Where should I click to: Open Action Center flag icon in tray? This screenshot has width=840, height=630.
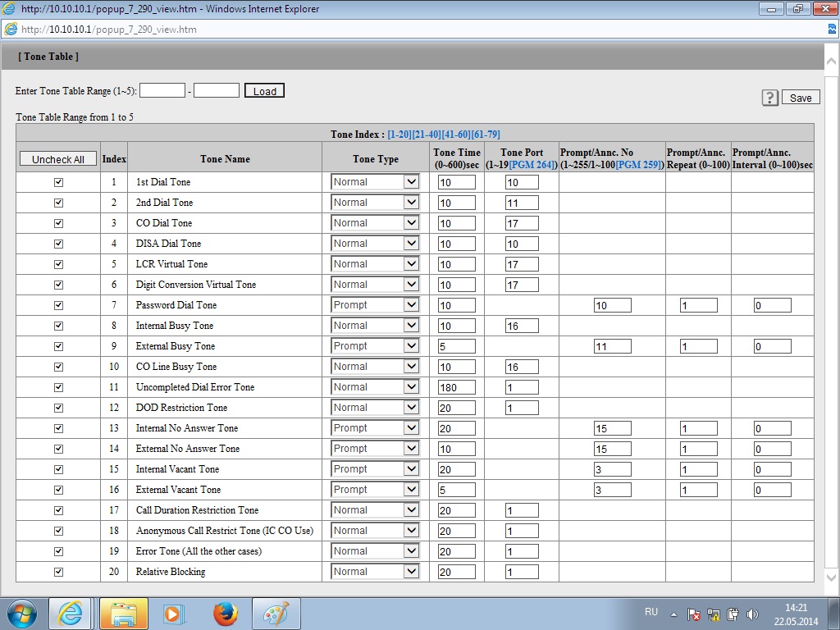tap(693, 614)
